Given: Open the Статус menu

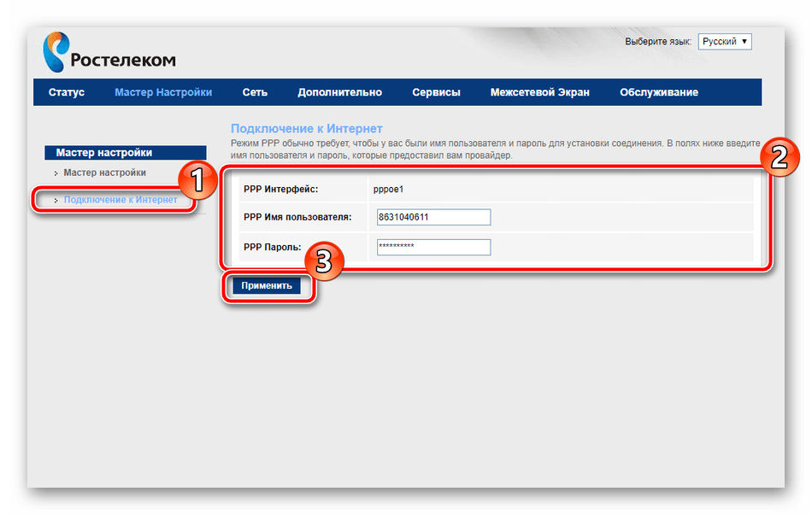Looking at the screenshot, I should (x=67, y=92).
